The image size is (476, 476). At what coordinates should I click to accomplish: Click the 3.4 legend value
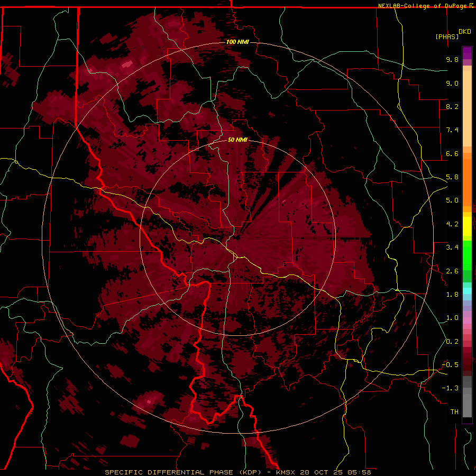[452, 248]
